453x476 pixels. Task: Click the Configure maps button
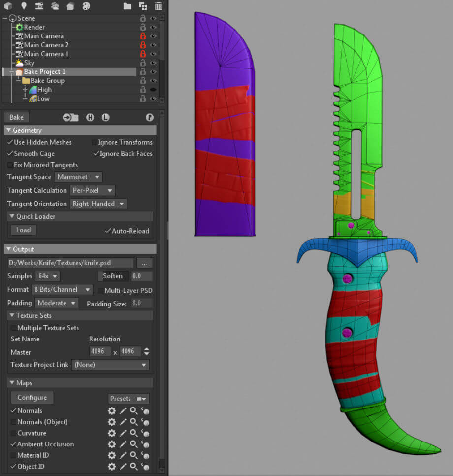[x=32, y=398]
